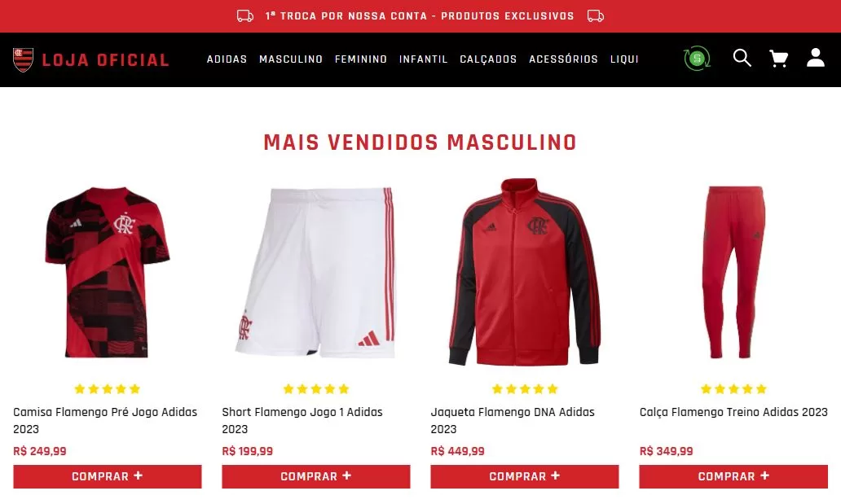841x504 pixels.
Task: Open the FEMININO menu
Action: [361, 59]
